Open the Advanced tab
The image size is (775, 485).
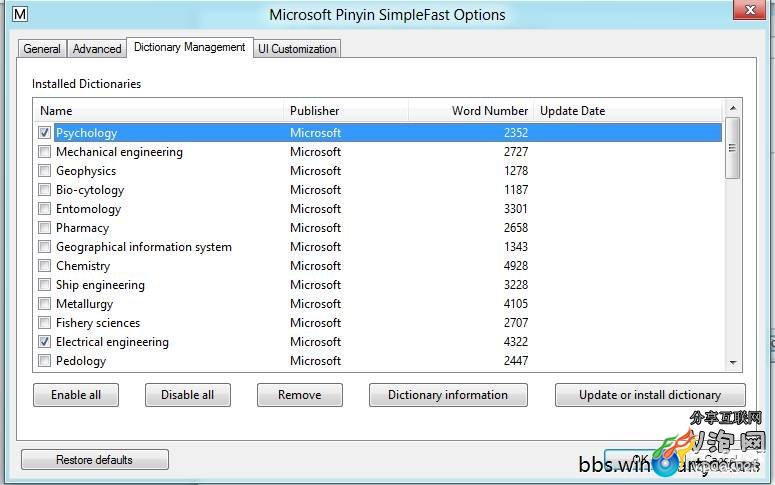coord(97,49)
